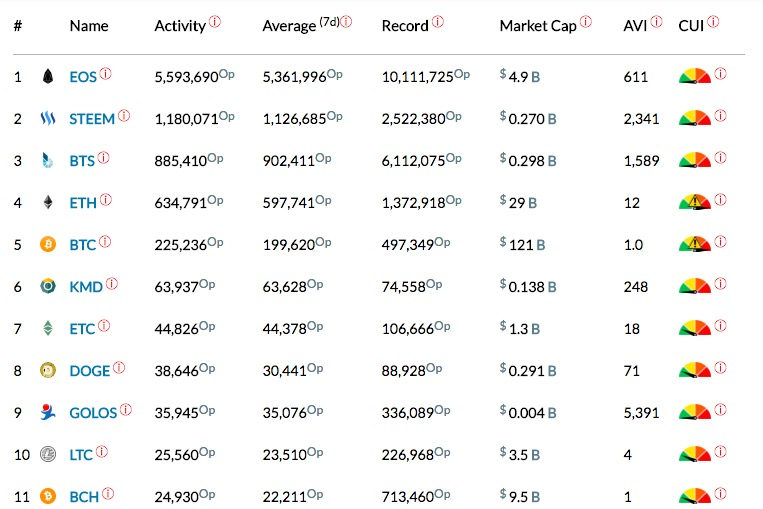Sort by the AVI column header

point(635,25)
